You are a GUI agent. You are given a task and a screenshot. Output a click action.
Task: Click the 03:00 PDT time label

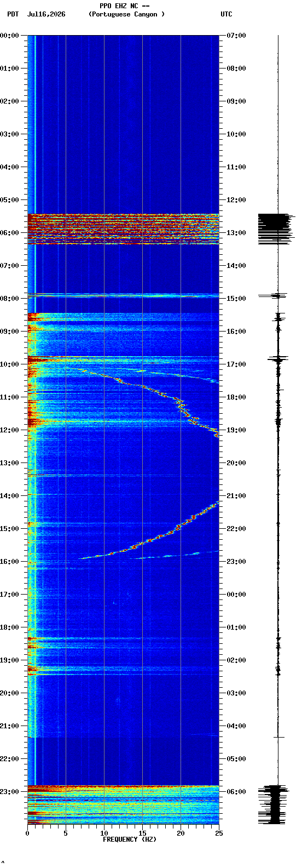click(9, 134)
